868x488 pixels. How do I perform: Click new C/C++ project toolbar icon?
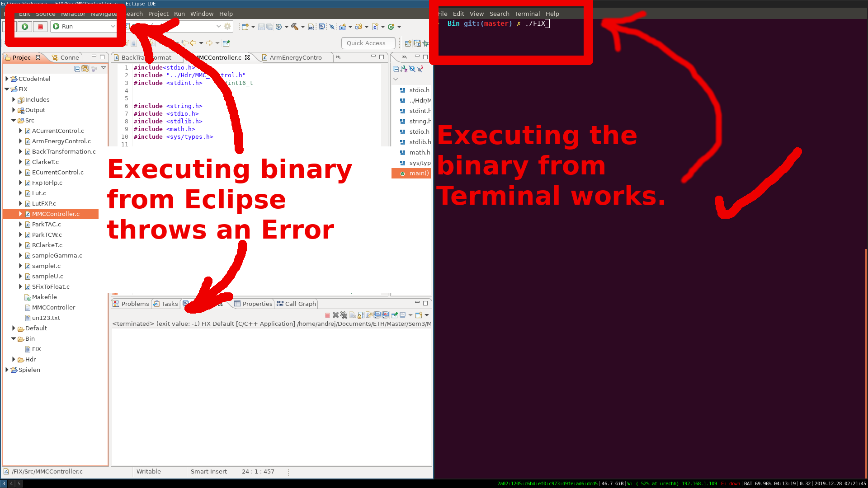click(342, 27)
